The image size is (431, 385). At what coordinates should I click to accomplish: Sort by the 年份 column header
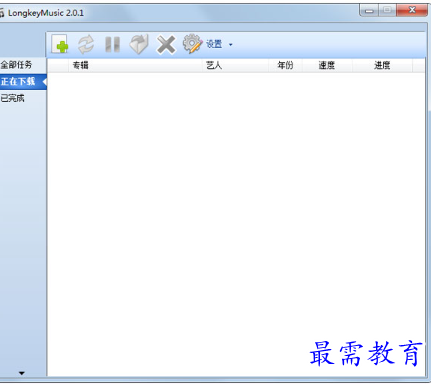pyautogui.click(x=285, y=65)
